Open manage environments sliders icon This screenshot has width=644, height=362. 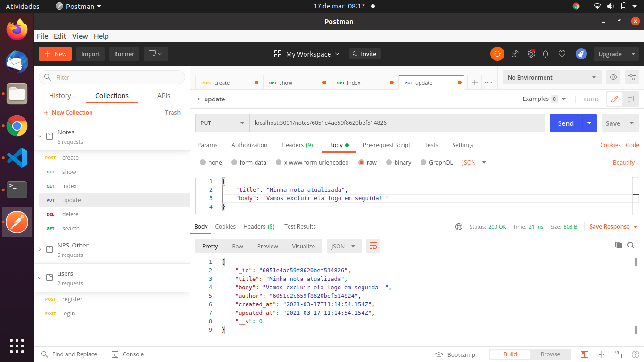632,77
